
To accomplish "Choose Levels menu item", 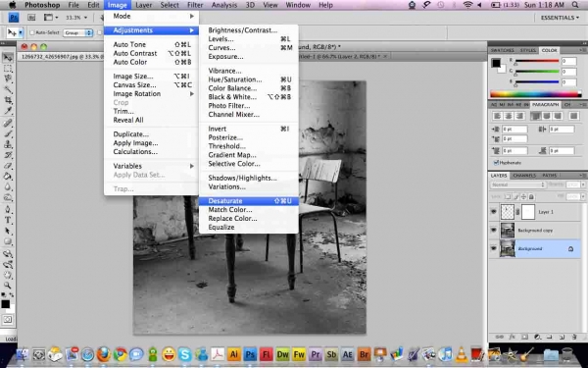I will pos(249,39).
